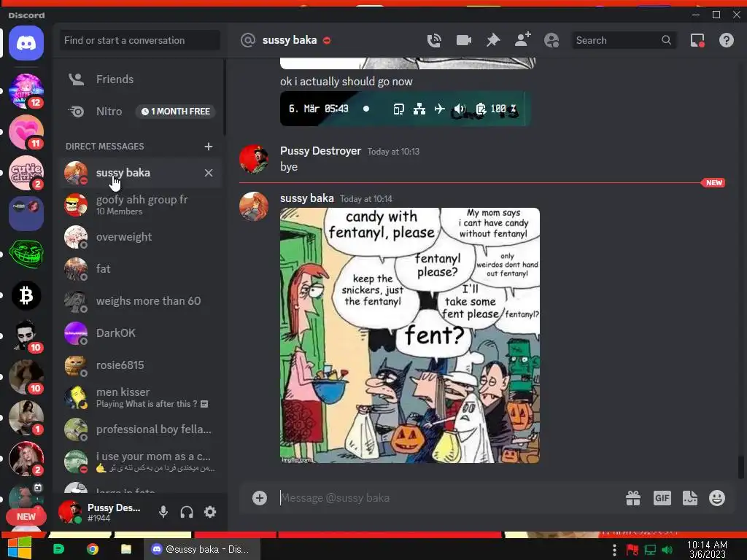Open DM with fat

[x=142, y=269]
